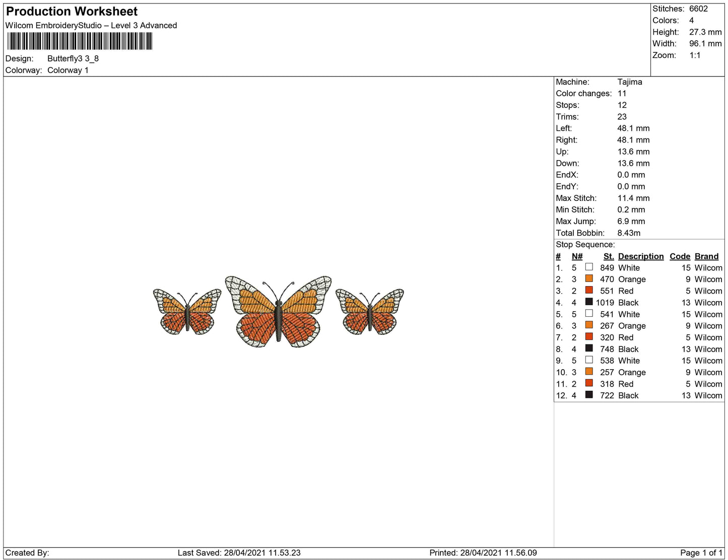The width and height of the screenshot is (728, 560).
Task: Click the Description column header
Action: click(640, 256)
